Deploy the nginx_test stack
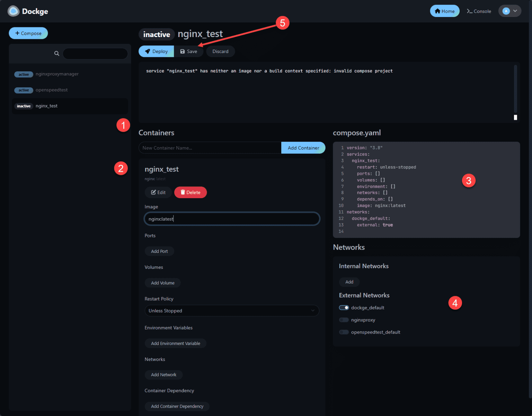 [156, 51]
